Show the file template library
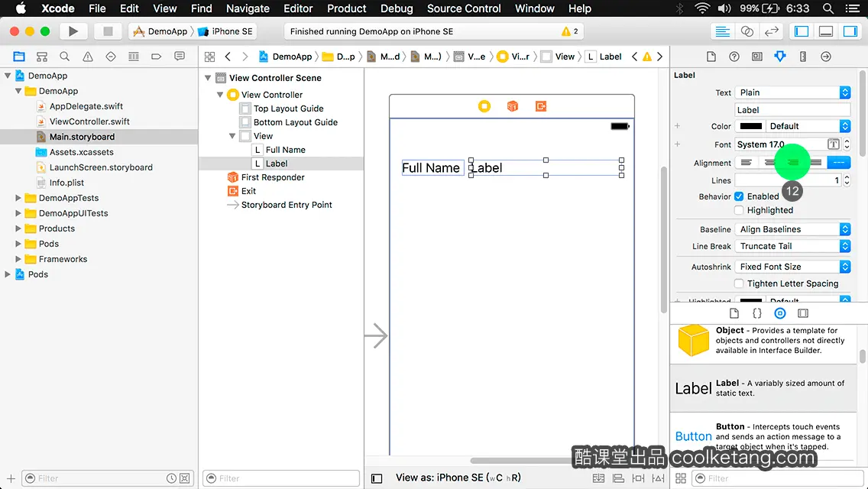This screenshot has width=868, height=489. click(x=734, y=313)
